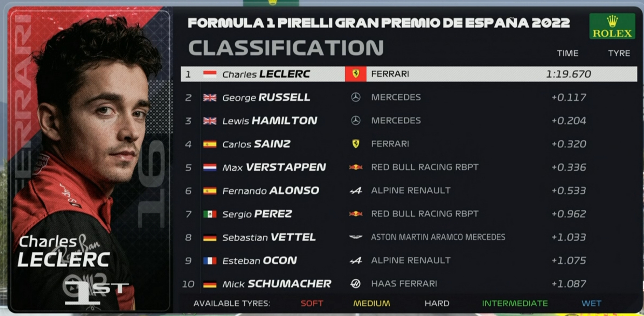Click the Mexican flag beside Perez
Viewport: 644px width, 316px height.
click(210, 214)
